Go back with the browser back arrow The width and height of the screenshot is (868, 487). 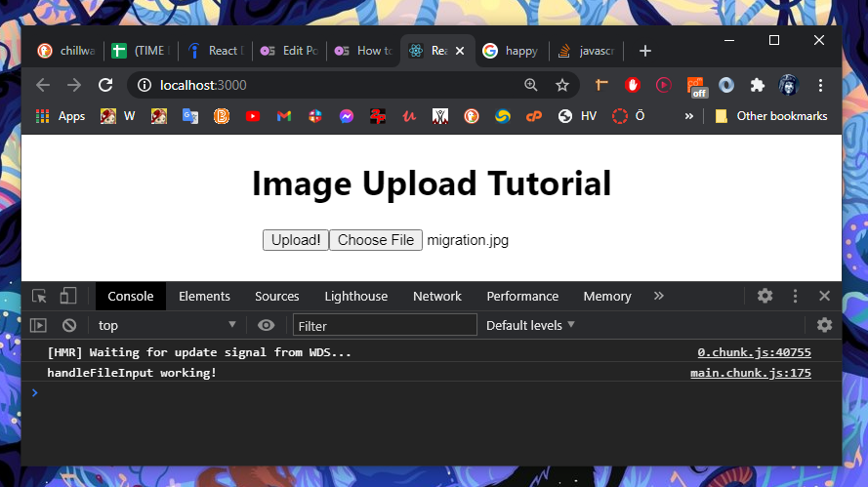(x=43, y=85)
